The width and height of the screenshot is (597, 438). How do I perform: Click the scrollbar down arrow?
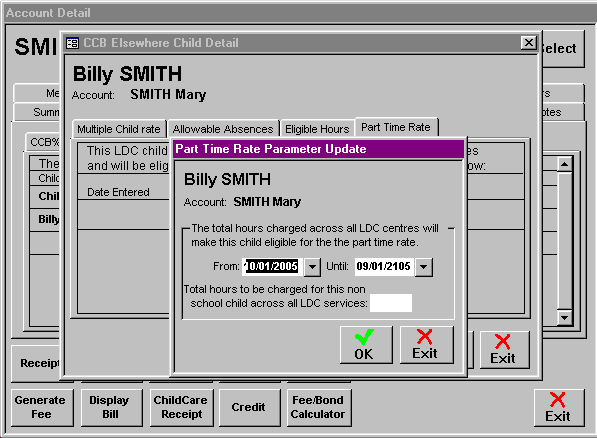click(x=564, y=317)
